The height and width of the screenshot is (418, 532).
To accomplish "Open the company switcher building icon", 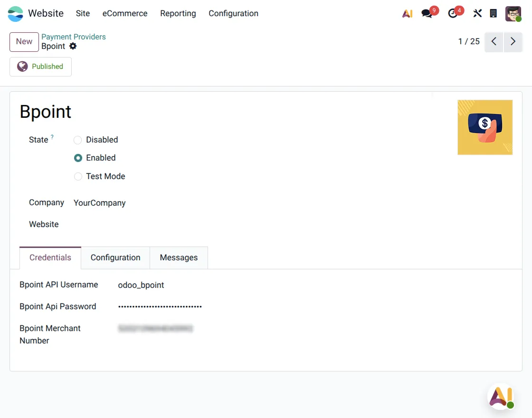I will 494,14.
